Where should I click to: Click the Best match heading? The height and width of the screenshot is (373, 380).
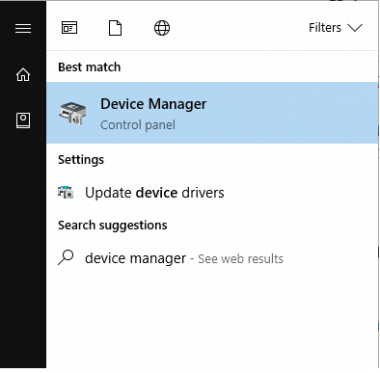89,67
